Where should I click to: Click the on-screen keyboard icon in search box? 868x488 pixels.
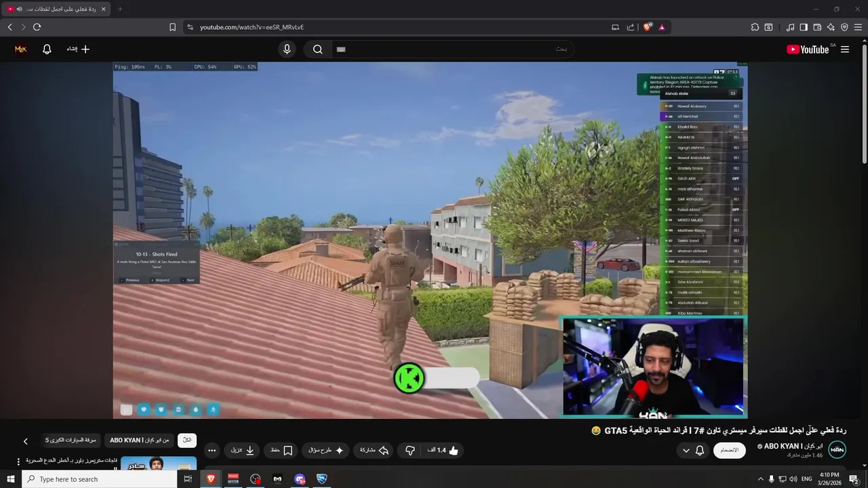coord(341,49)
